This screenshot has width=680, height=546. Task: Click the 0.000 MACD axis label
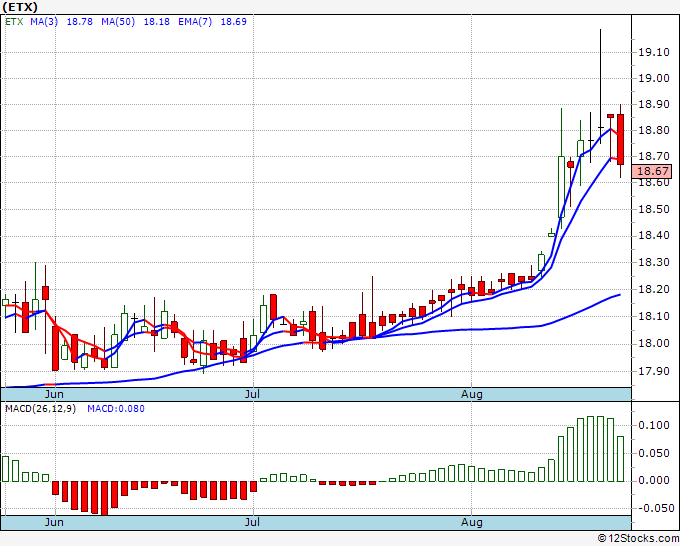coord(654,481)
